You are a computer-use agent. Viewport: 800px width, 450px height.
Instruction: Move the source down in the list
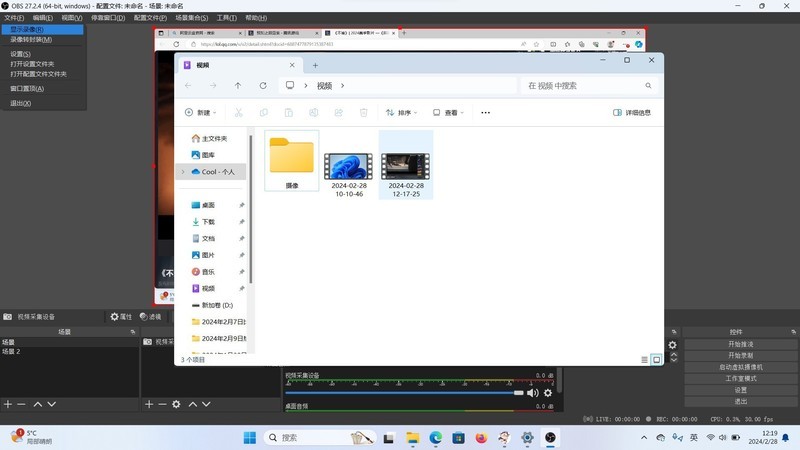pyautogui.click(x=206, y=404)
